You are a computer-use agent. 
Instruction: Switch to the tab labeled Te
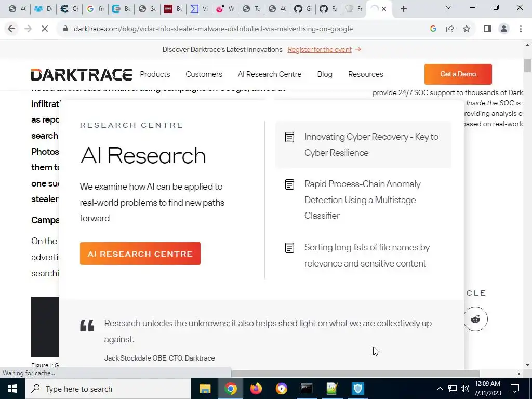251,9
